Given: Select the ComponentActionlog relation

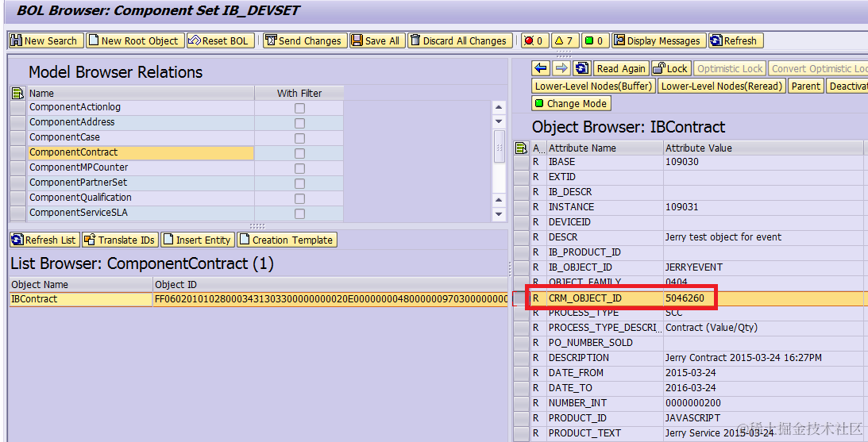Looking at the screenshot, I should click(x=141, y=107).
